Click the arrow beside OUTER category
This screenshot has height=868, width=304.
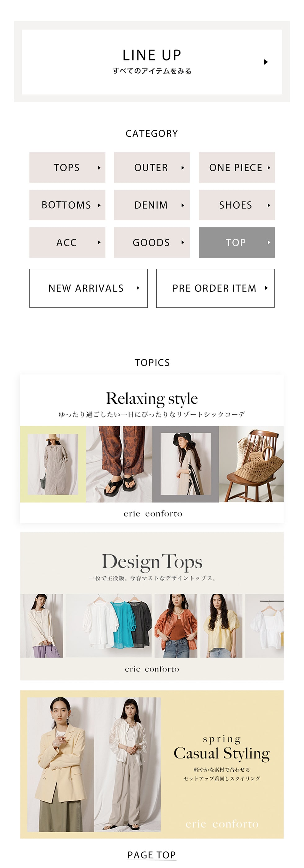183,168
